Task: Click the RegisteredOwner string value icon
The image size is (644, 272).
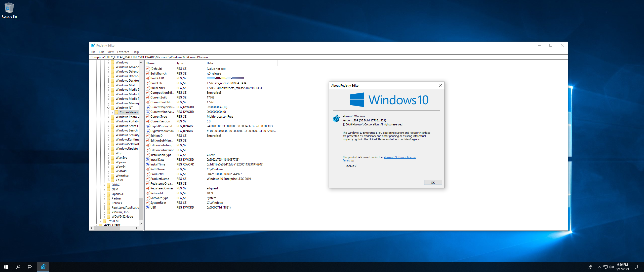Action: (x=148, y=188)
